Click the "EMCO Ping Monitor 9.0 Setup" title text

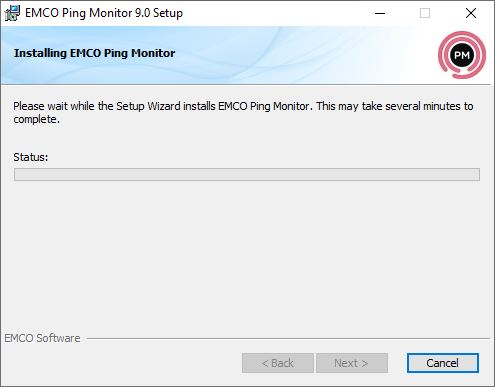[104, 13]
